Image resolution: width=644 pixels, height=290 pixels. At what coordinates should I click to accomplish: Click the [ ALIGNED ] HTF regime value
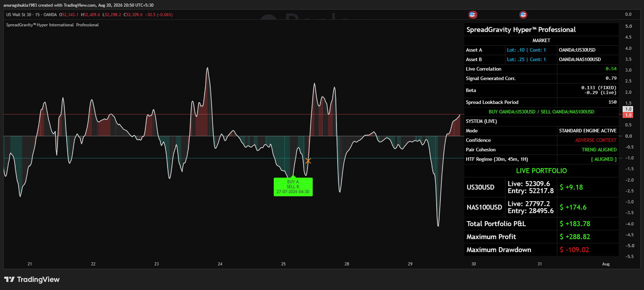pyautogui.click(x=604, y=159)
